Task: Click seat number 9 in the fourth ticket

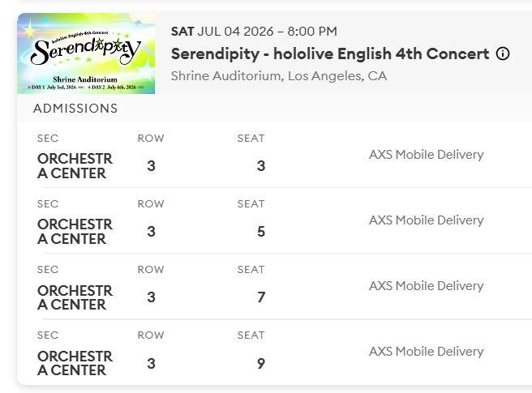Action: click(260, 363)
